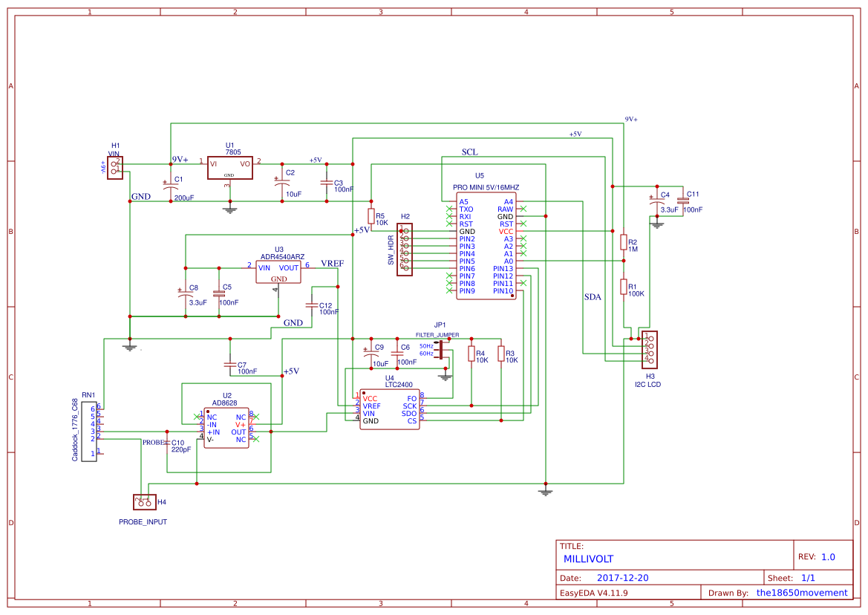Screen dimensions: 868x615
Task: Select the U3 ADR4540ARZ reference chip
Action: click(278, 272)
